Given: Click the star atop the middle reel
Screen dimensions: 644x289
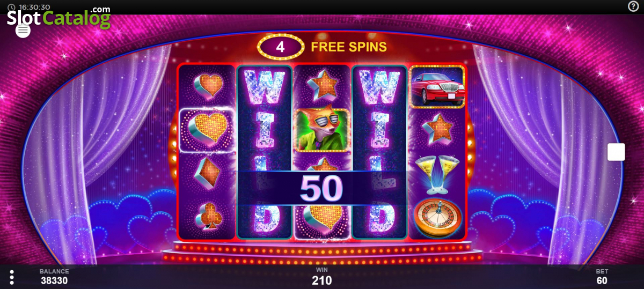Looking at the screenshot, I should click(x=322, y=86).
